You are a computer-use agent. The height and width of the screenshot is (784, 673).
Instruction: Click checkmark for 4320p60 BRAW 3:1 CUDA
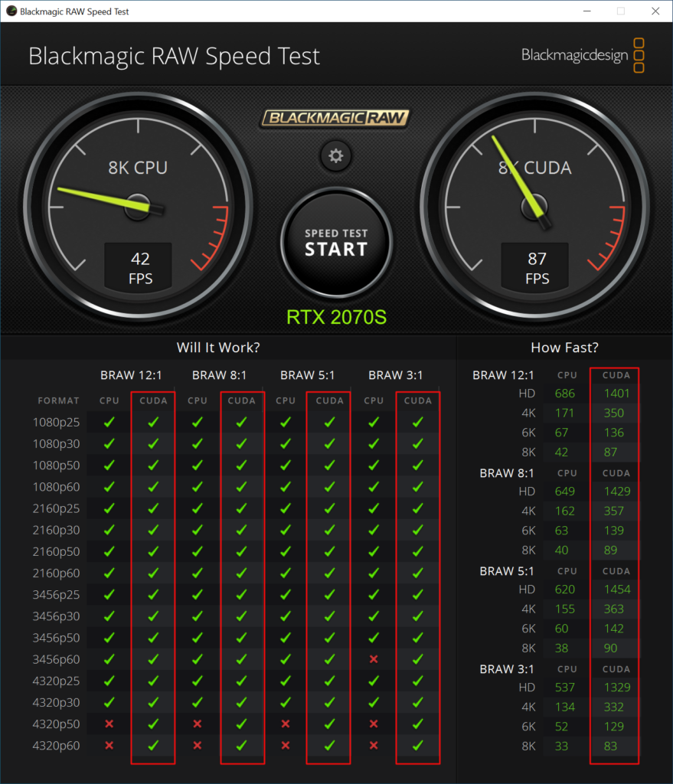click(x=417, y=745)
